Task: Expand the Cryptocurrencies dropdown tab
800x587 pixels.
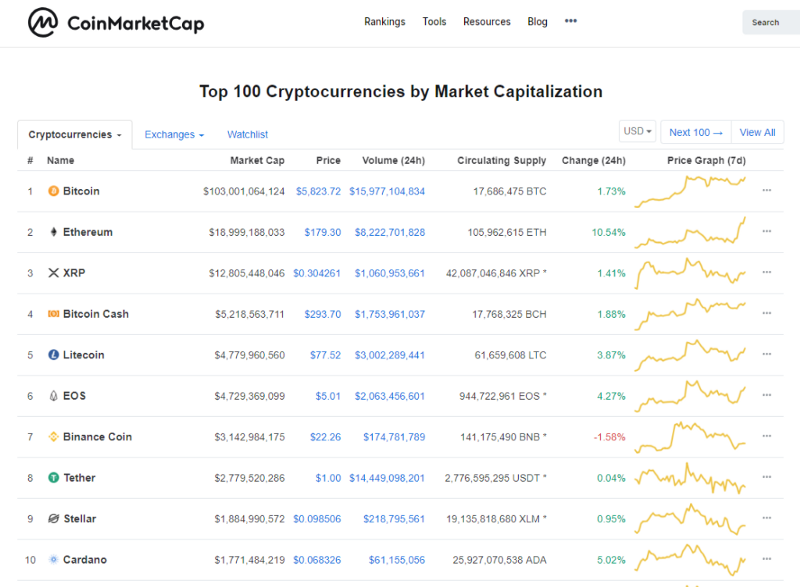Action: (x=75, y=135)
